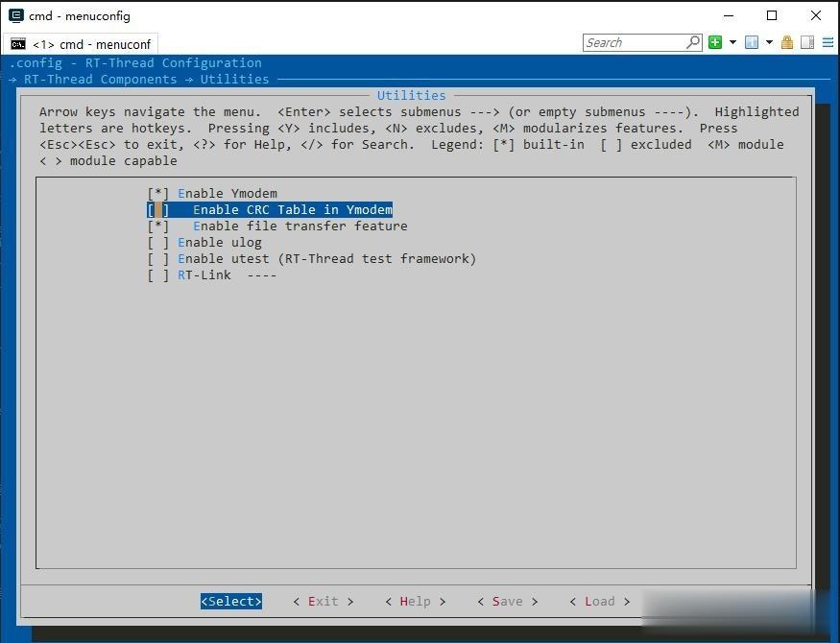Minimize the cmd menuconfig window
This screenshot has width=840, height=643.
tap(729, 15)
